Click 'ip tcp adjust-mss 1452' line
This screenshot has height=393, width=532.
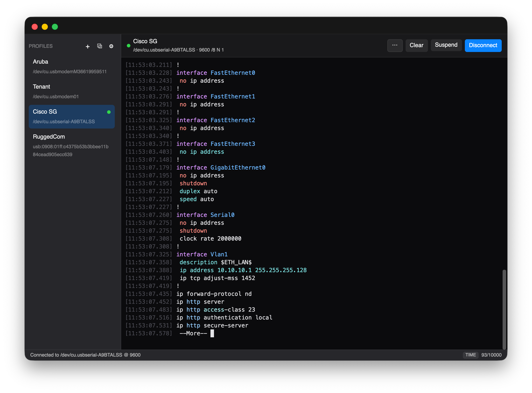pos(217,278)
